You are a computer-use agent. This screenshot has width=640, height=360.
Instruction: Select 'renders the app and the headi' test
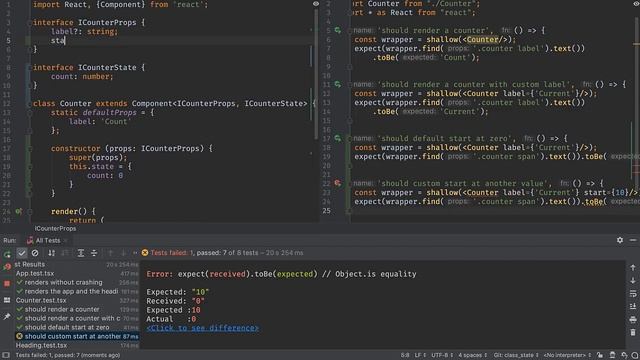coord(71,291)
